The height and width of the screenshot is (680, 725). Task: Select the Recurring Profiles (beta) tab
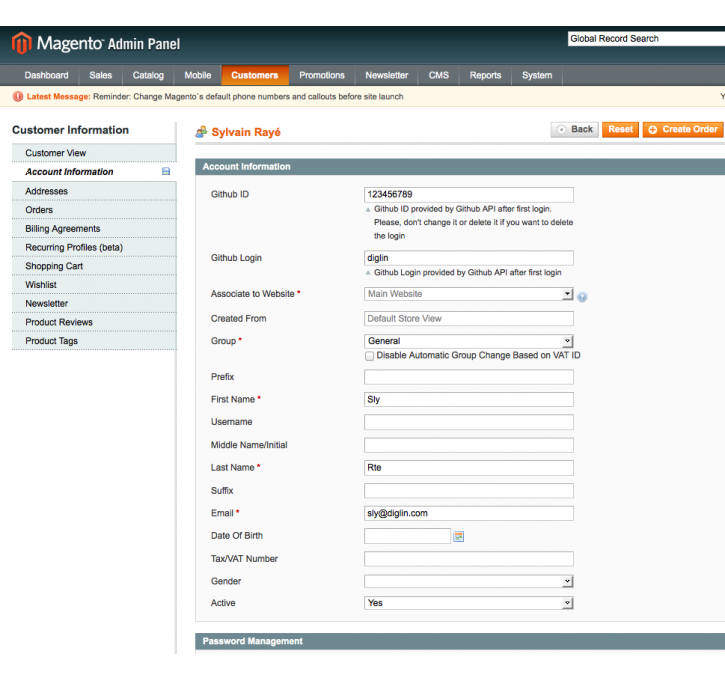[94, 248]
